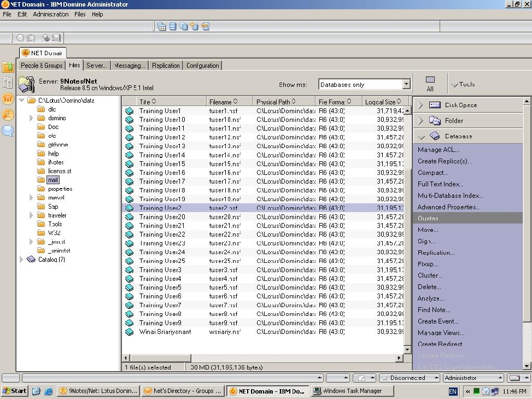Viewport: 532px width, 399px height.
Task: Click Compact... tool
Action: tap(432, 173)
